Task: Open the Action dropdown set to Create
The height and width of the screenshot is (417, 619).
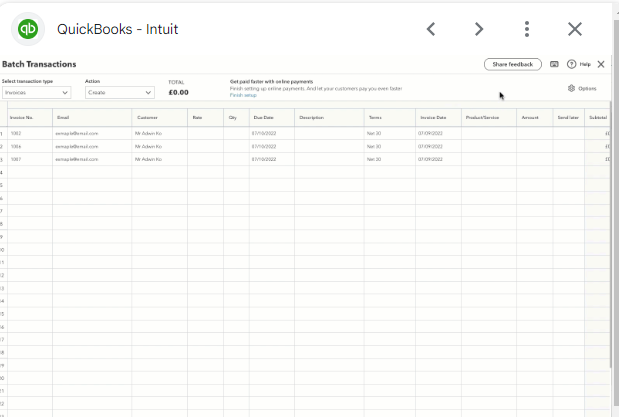Action: (119, 92)
